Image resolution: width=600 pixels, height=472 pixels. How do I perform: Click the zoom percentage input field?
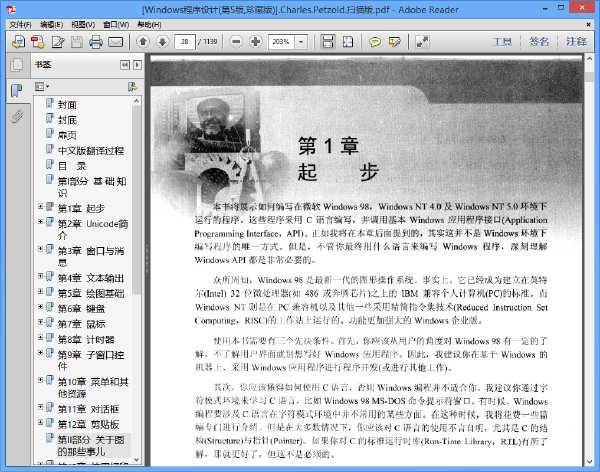[x=281, y=41]
